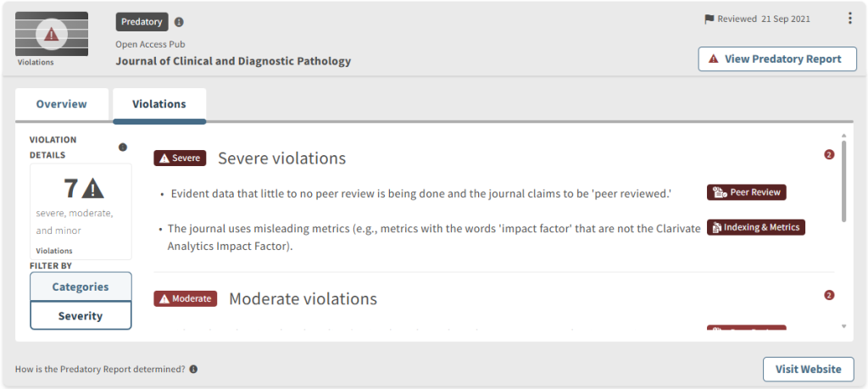Open info icon next to Predatory badge

[x=179, y=23]
